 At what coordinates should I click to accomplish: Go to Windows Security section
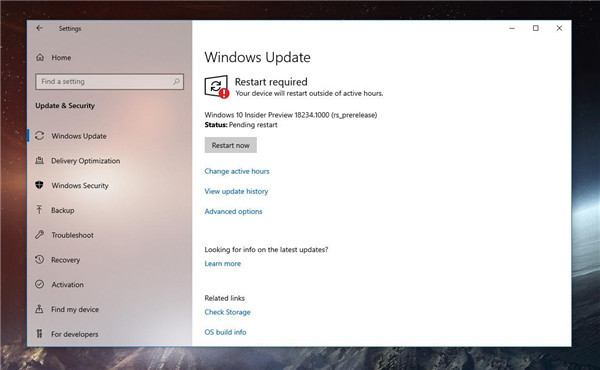[80, 186]
